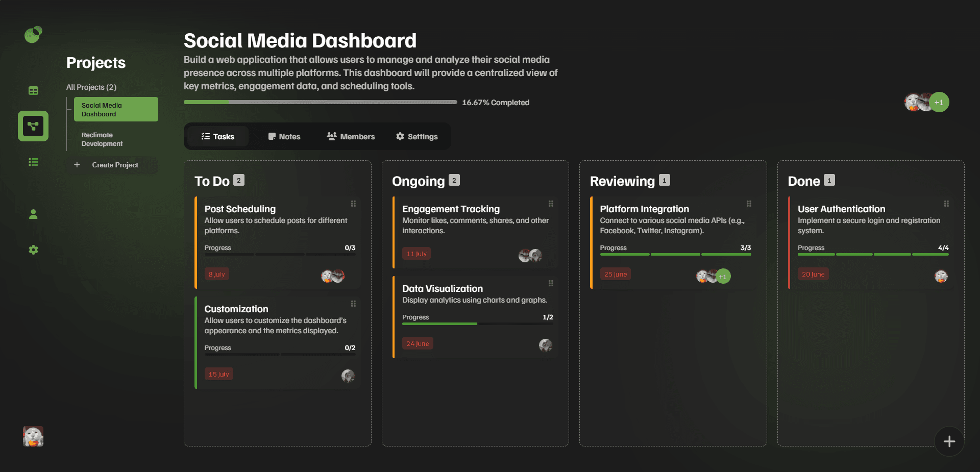Screen dimensions: 980x472
Task: Open the dashboard grid icon in the sidebar
Action: pyautogui.click(x=33, y=90)
